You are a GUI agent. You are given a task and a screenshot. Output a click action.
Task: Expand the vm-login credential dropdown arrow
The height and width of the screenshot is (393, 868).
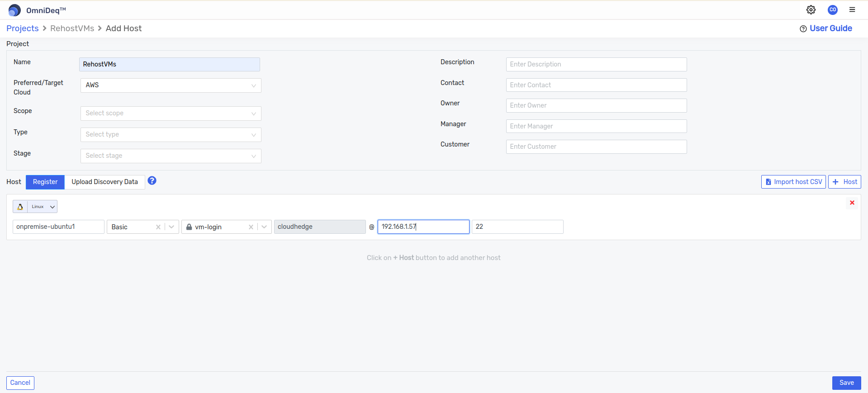click(x=264, y=227)
